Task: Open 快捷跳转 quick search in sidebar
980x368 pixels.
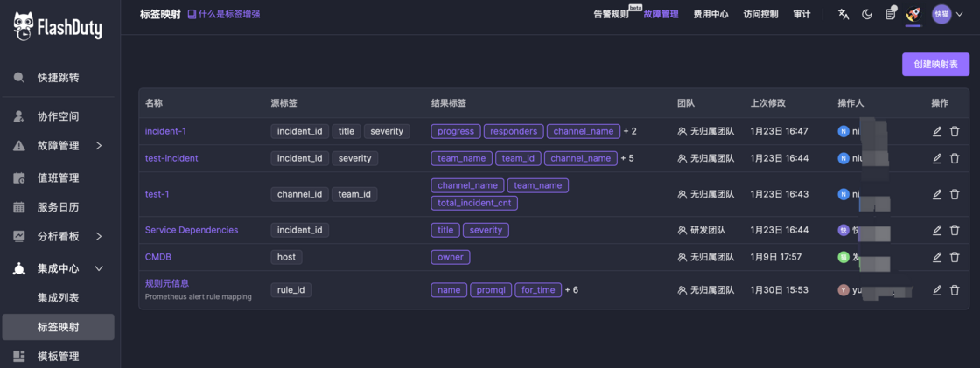Action: (58, 78)
